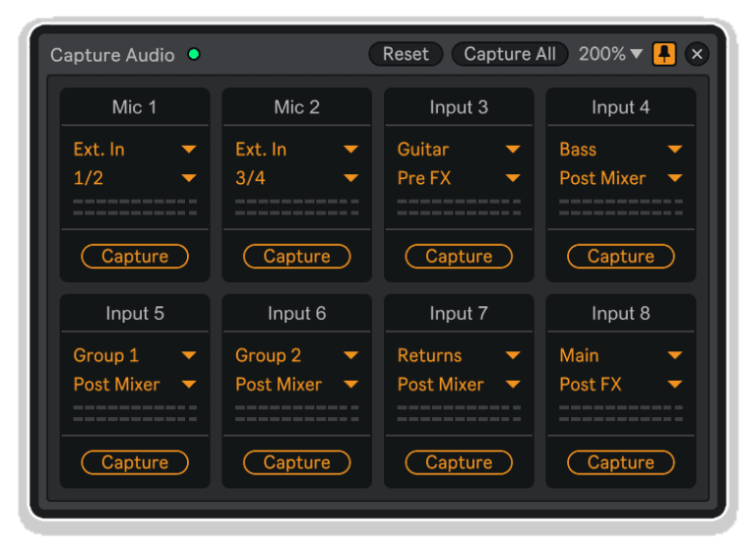Click the Input 8 slot title
Viewport: 756px width, 553px height.
pos(621,313)
